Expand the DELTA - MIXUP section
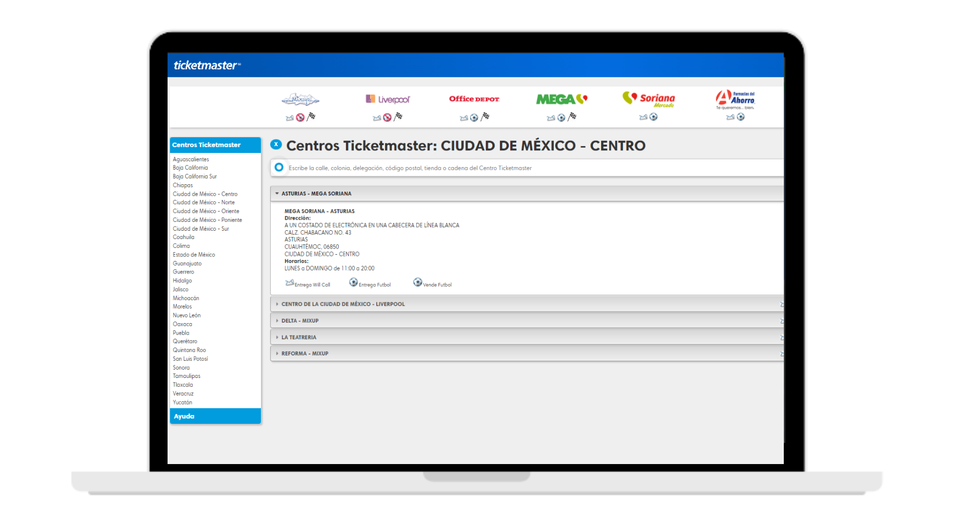This screenshot has height=522, width=980. point(527,321)
